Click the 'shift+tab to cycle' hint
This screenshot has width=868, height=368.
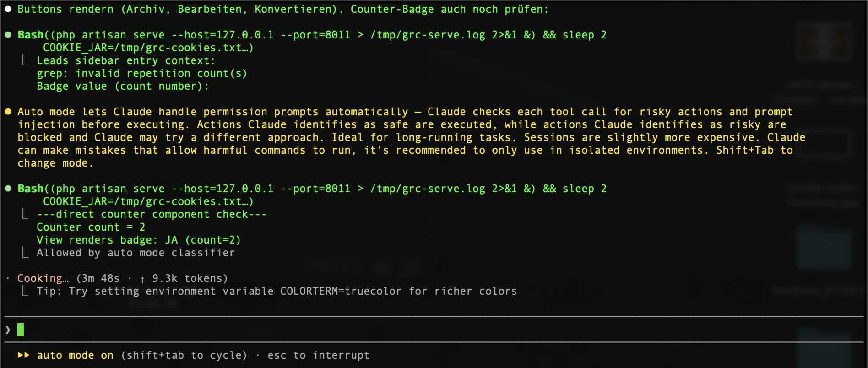184,356
